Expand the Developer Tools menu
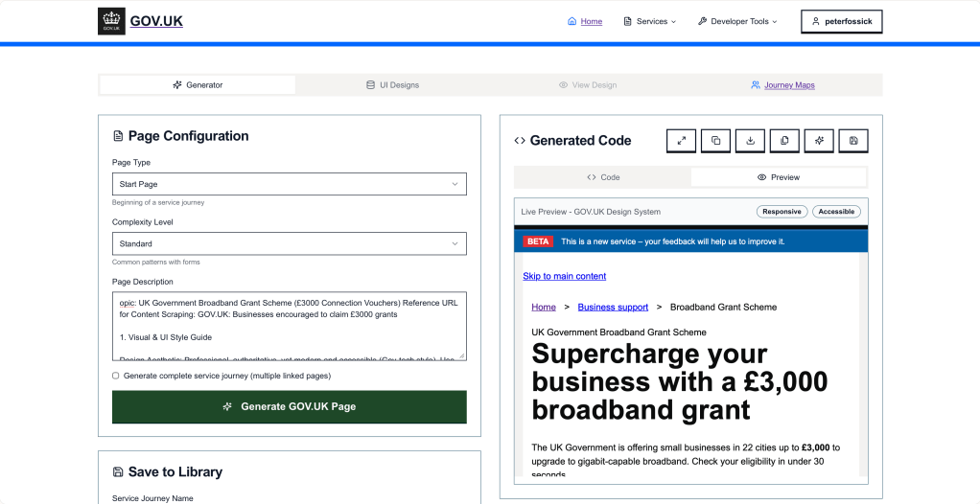Screen dimensions: 980x504 736,21
